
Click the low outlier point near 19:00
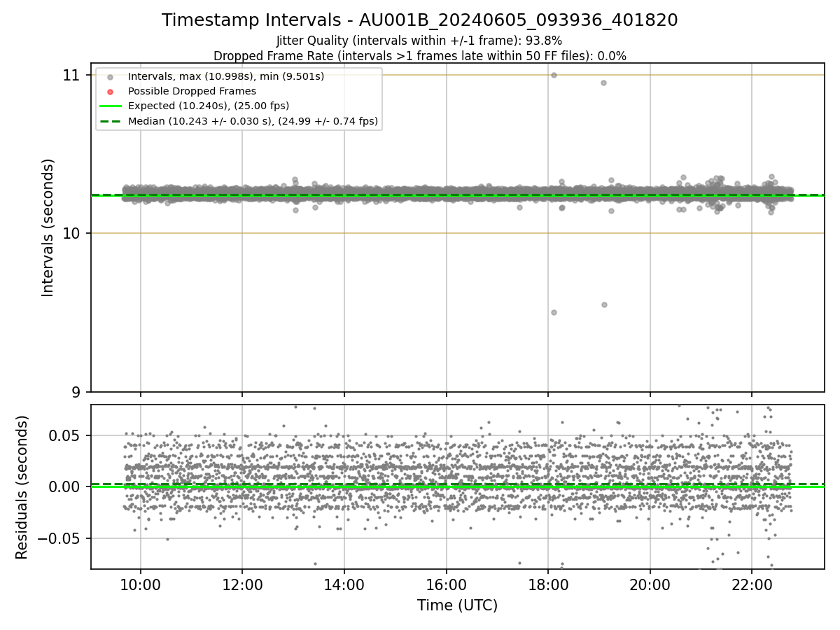604,304
